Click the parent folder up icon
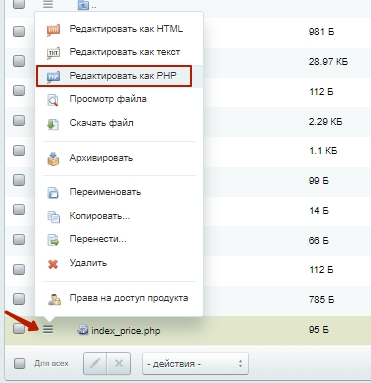Viewport: 371px width, 383px height. pos(83,5)
